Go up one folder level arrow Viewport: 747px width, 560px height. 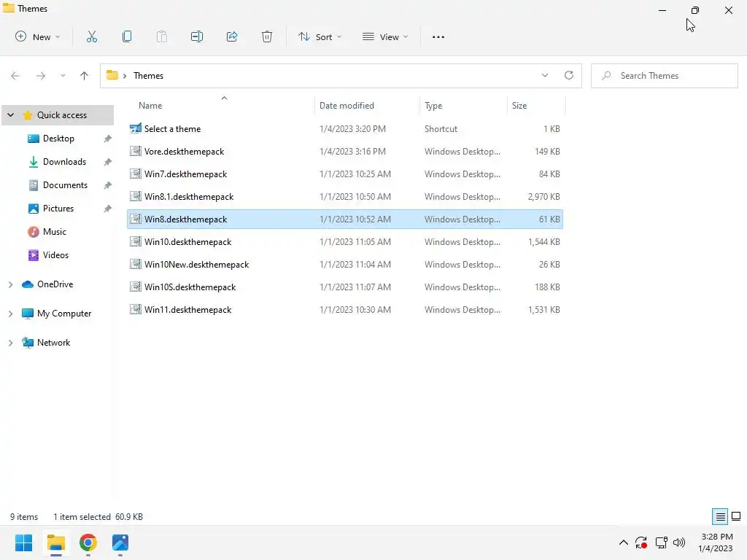click(x=85, y=76)
